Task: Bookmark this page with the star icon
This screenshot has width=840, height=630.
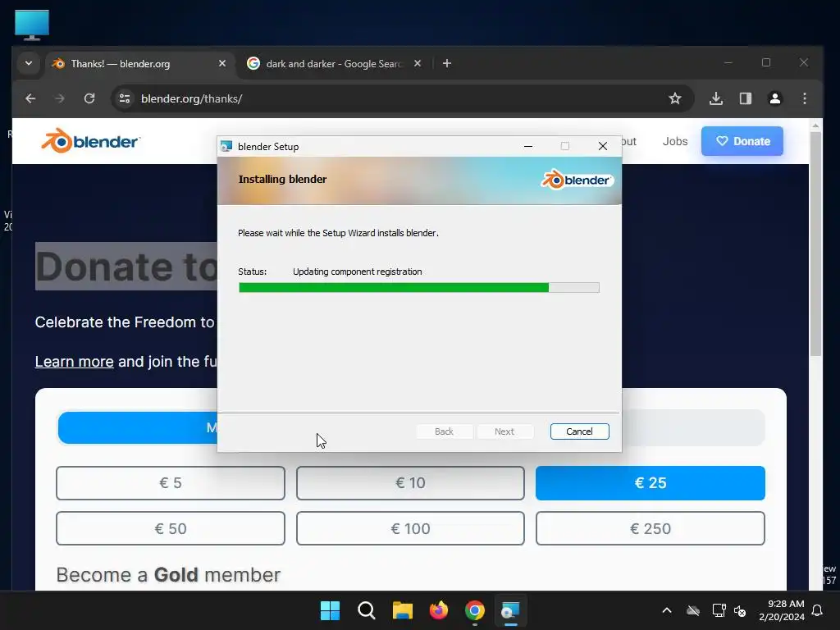Action: click(x=675, y=98)
